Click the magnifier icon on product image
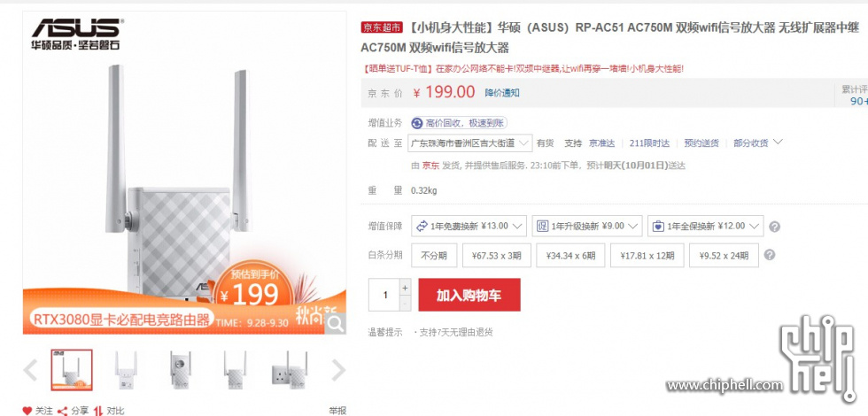This screenshot has height=416, width=868. pos(336,324)
